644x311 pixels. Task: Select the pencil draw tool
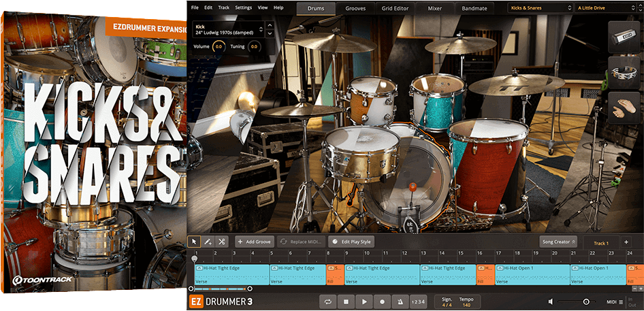pyautogui.click(x=208, y=242)
